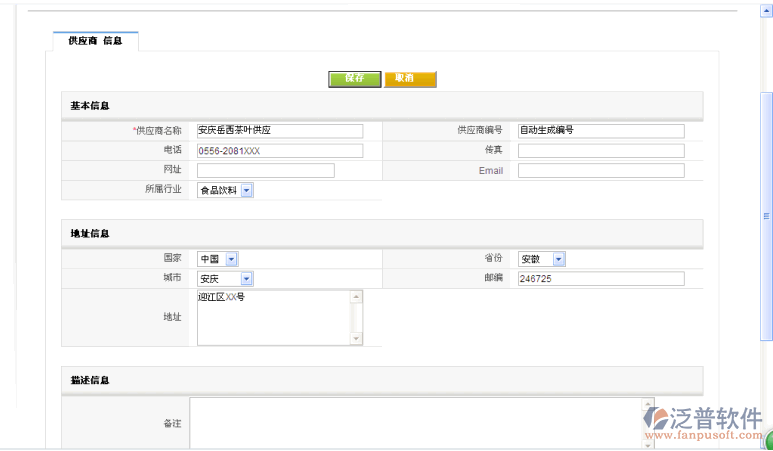Click the 泛普软件 logo watermark
The image size is (773, 451).
click(702, 422)
